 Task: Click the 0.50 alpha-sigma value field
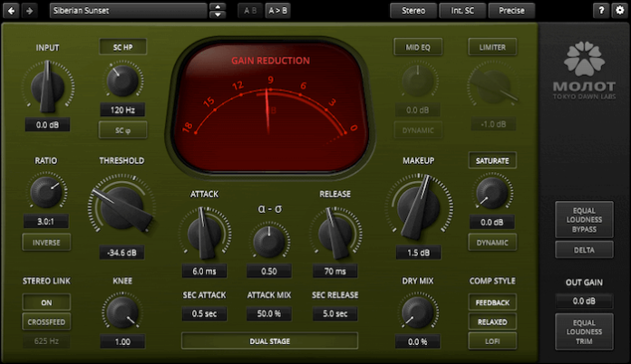pos(269,272)
